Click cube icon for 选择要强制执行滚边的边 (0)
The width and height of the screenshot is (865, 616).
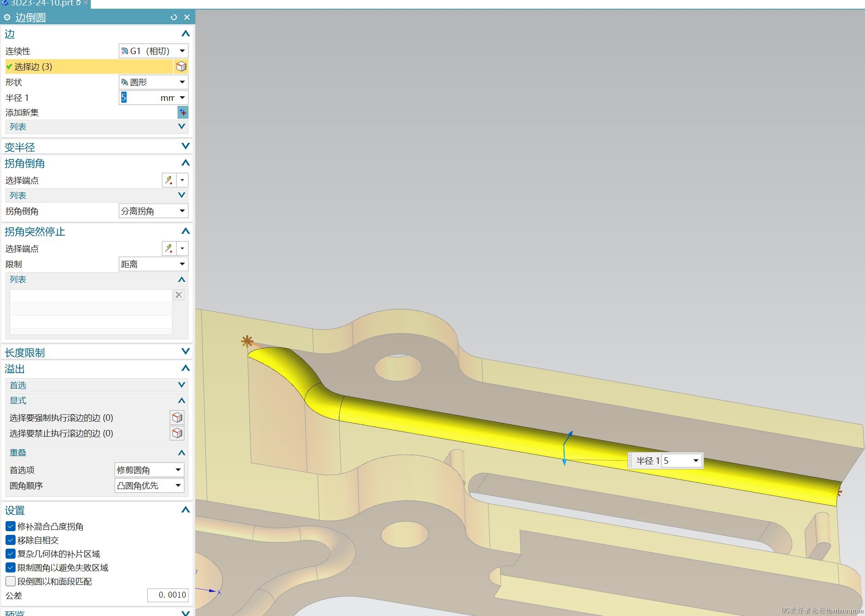pos(177,418)
